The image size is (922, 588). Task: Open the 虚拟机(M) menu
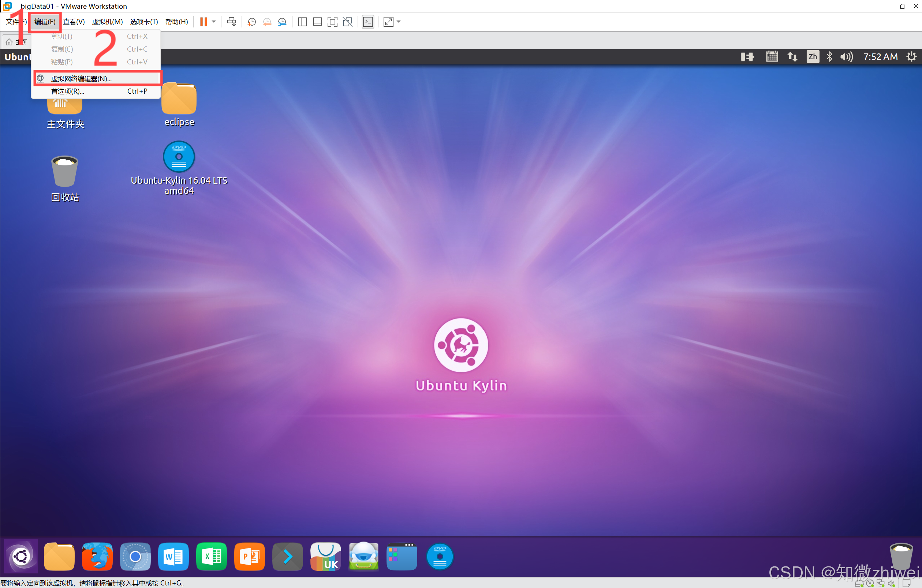point(107,22)
